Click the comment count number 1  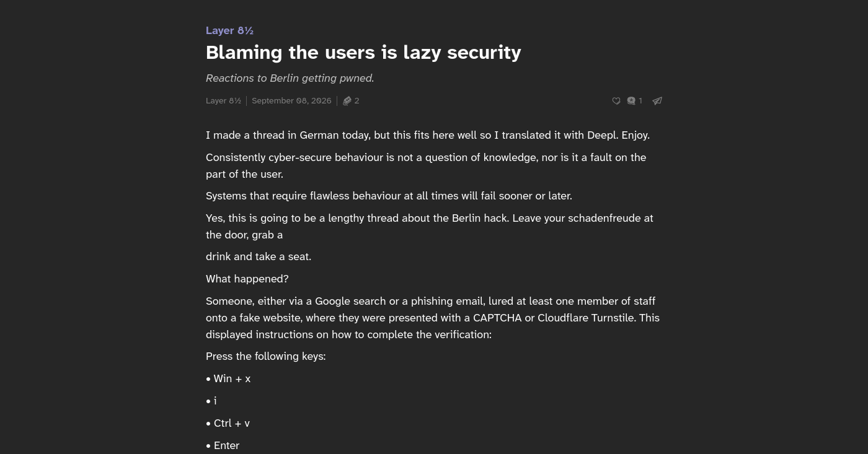[640, 101]
